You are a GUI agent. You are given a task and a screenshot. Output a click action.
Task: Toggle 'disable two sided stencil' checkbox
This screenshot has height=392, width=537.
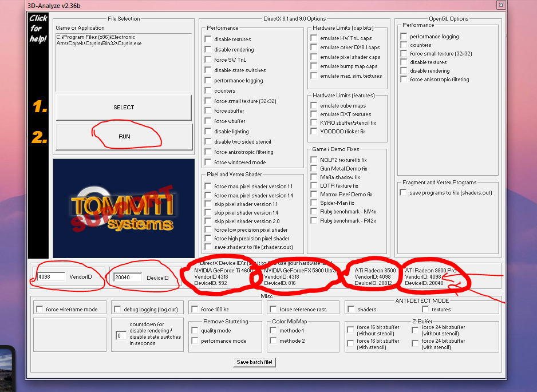(208, 141)
